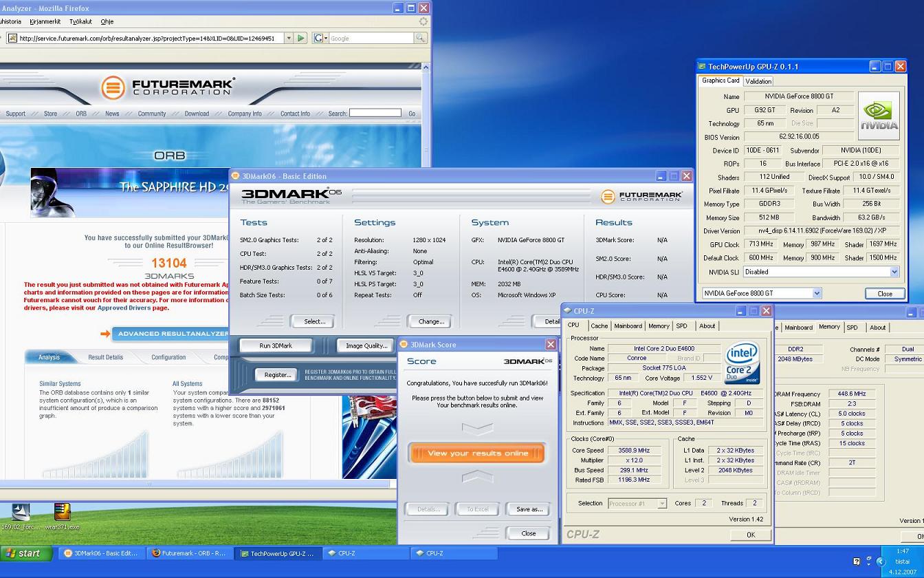Click Image Quality button in 3DMark06
This screenshot has height=578, width=924.
pyautogui.click(x=366, y=345)
